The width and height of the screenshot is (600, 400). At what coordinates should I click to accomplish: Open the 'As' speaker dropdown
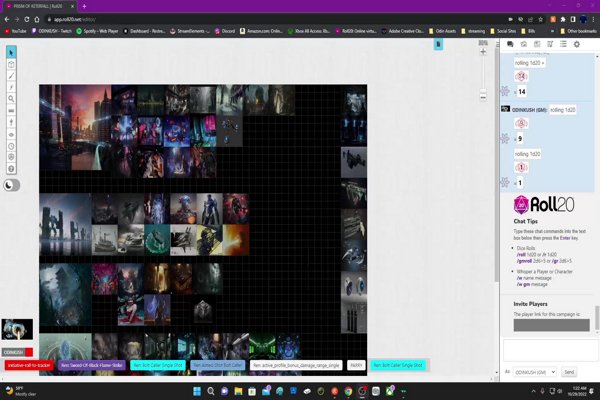click(535, 372)
